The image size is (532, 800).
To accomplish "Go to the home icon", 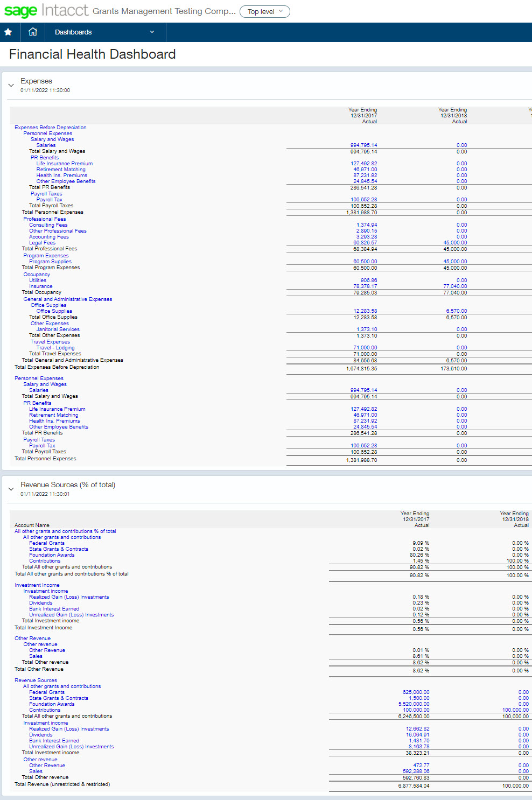I will point(33,32).
